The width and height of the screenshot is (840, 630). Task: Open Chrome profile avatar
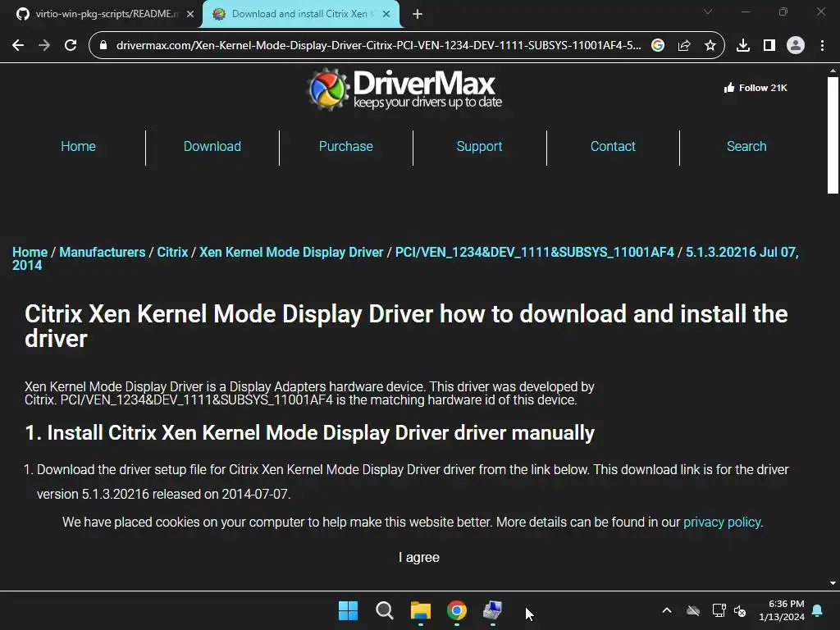[x=796, y=46]
